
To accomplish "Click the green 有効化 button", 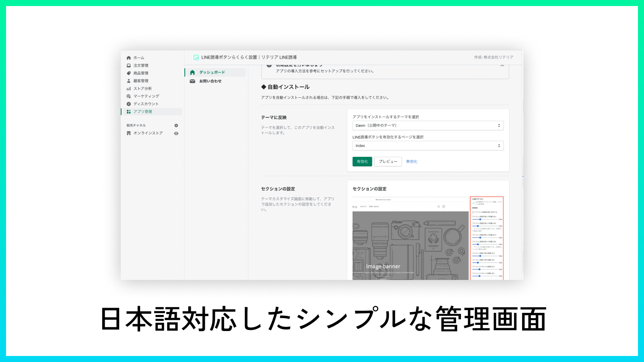I will 362,161.
